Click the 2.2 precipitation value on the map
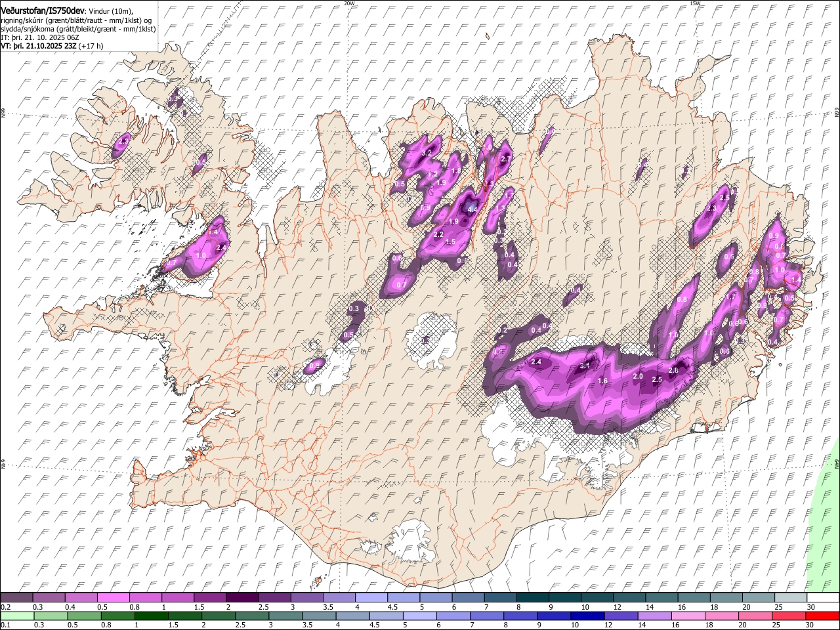840x630 pixels. [438, 234]
